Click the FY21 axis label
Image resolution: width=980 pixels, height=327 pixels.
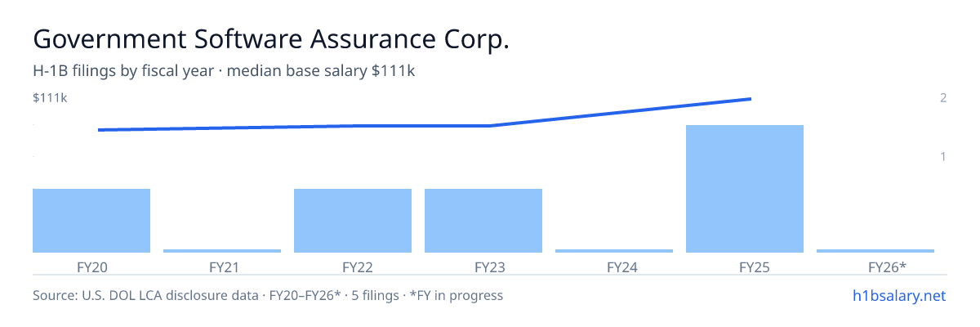coord(222,267)
